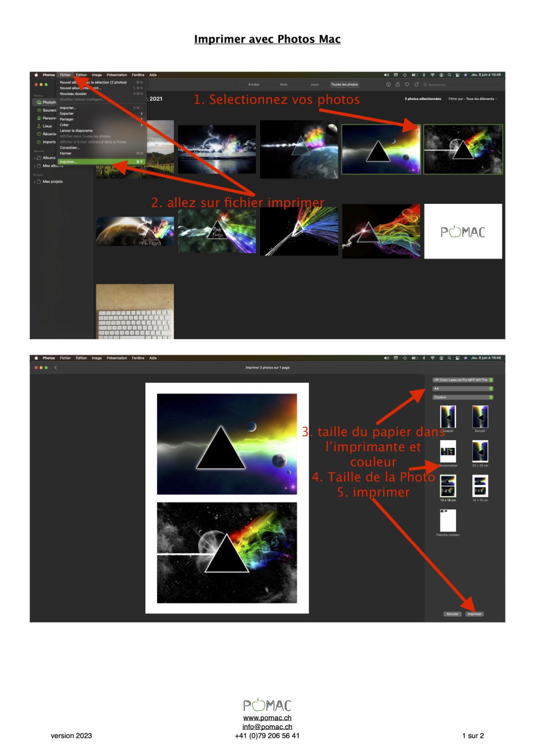Select the white keyboard photo thumbnail
Screen dimensions: 535x756
point(135,311)
